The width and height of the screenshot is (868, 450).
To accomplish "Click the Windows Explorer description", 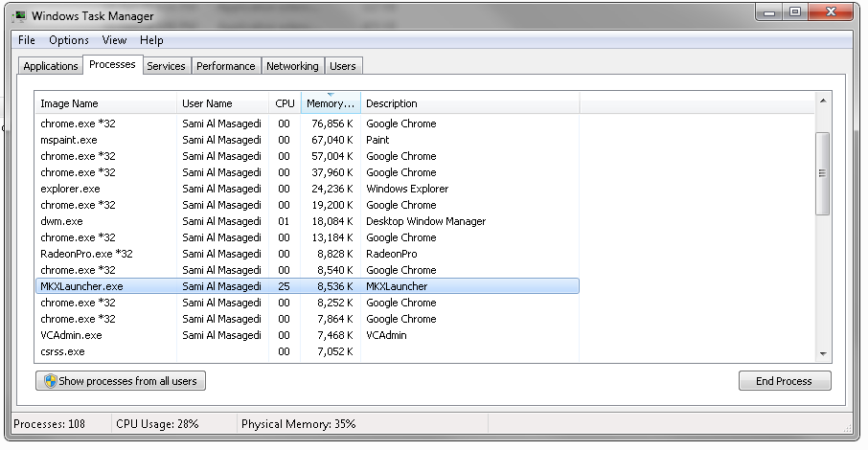I will pyautogui.click(x=407, y=189).
